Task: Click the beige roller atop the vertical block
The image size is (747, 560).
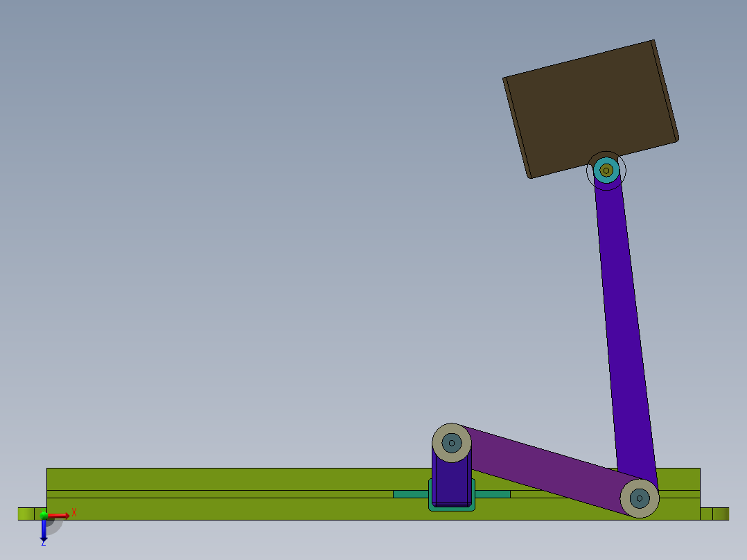Action: point(452,443)
